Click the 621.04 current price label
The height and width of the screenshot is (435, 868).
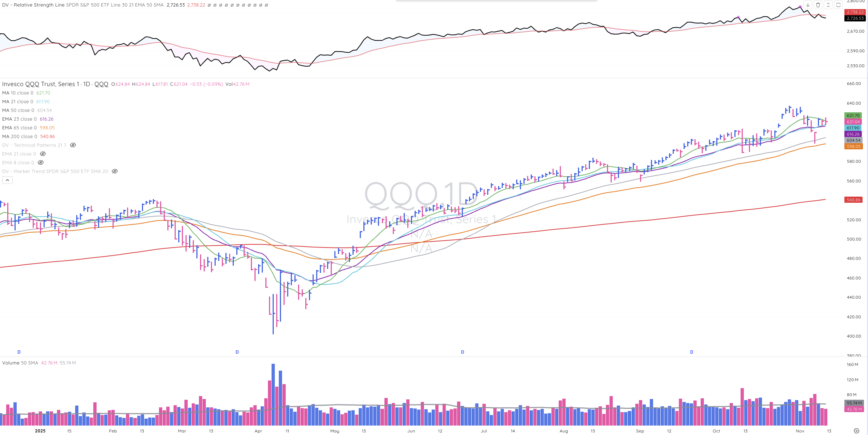point(853,122)
